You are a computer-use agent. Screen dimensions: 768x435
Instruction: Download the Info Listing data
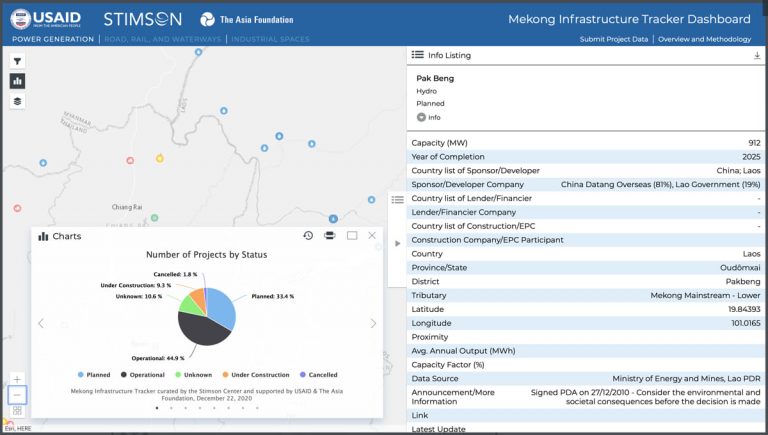(757, 56)
